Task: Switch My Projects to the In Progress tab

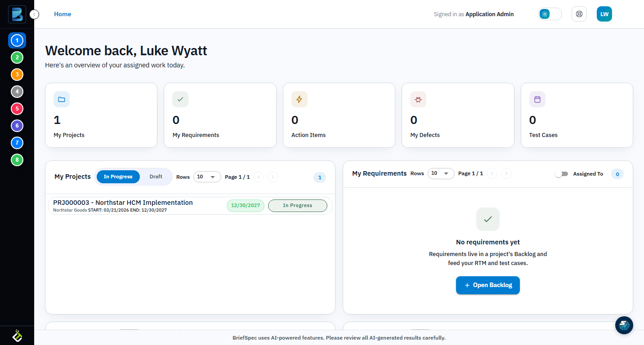Action: (118, 177)
